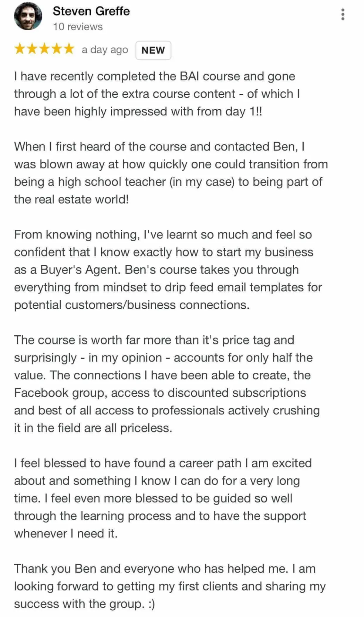Open the three-dot more options menu

tap(343, 14)
